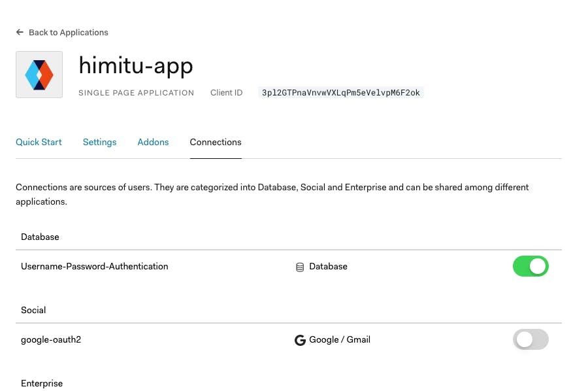588x391 pixels.
Task: Click the Database section heading
Action: (40, 237)
